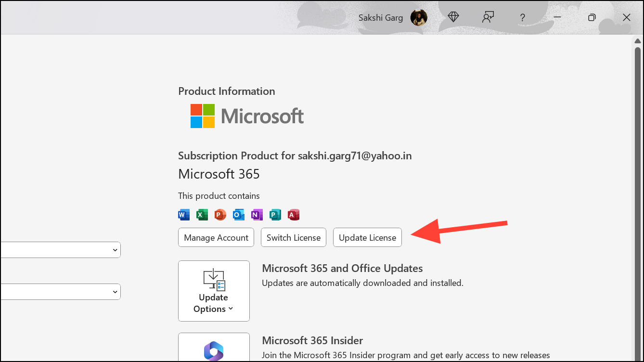
Task: Click the Product Information heading
Action: tap(227, 91)
